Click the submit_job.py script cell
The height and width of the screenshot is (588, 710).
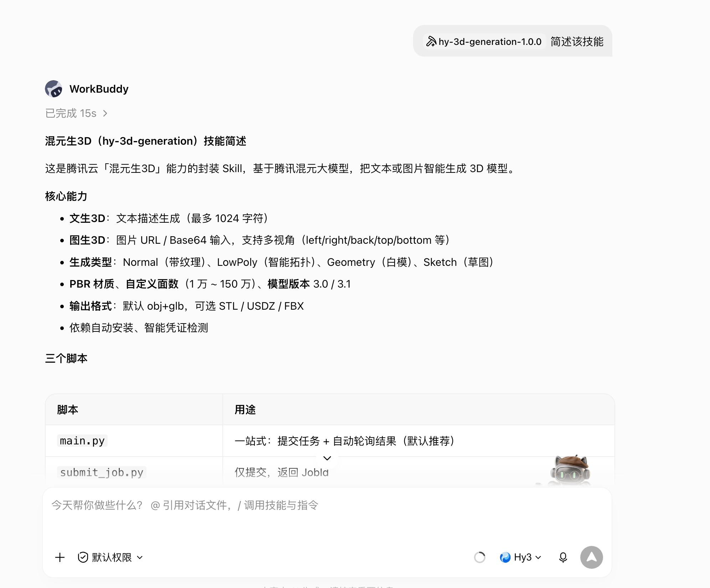[134, 472]
